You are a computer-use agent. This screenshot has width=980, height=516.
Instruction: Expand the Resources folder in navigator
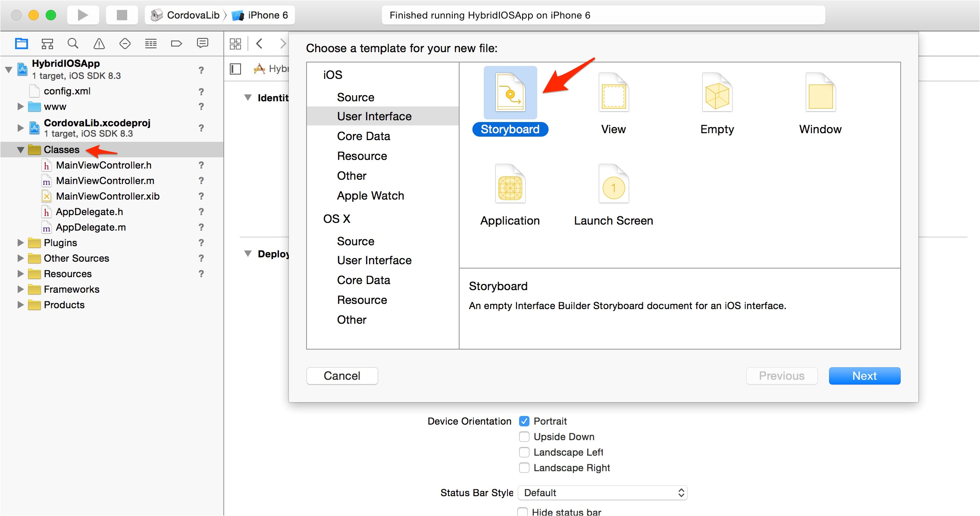coord(20,274)
